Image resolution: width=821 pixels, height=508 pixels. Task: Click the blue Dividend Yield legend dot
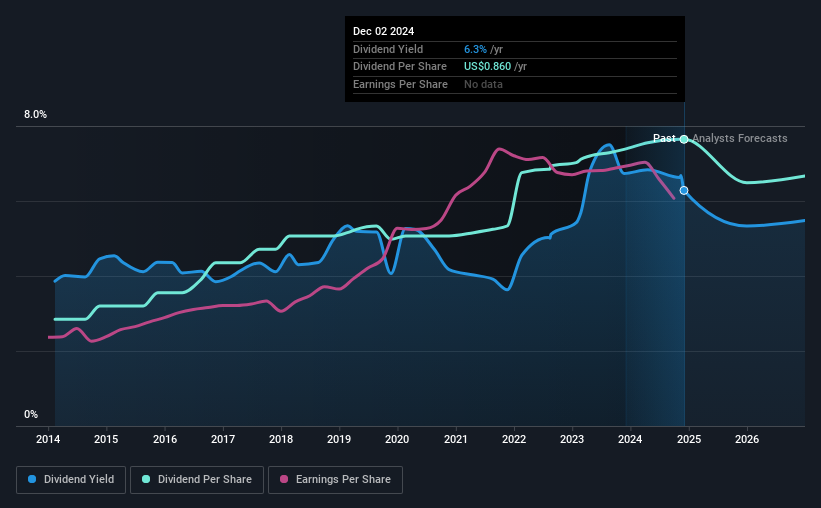tap(32, 479)
